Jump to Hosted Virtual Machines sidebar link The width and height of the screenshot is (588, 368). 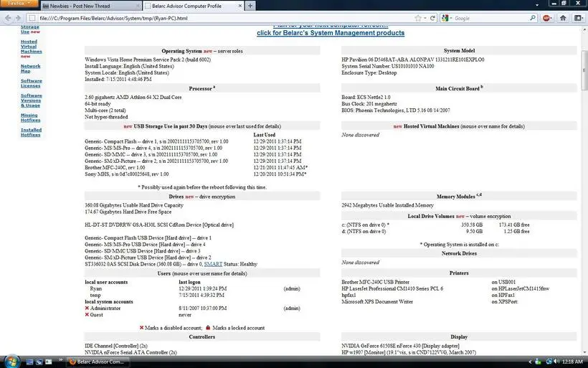tap(31, 47)
